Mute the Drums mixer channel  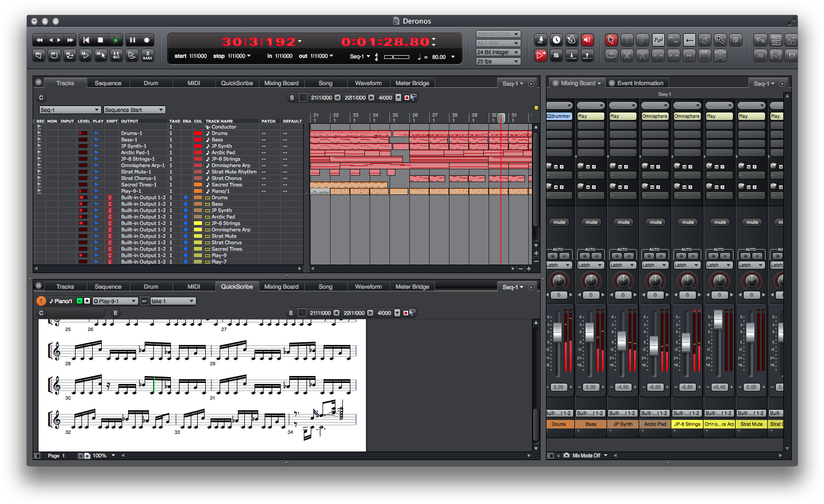point(559,222)
